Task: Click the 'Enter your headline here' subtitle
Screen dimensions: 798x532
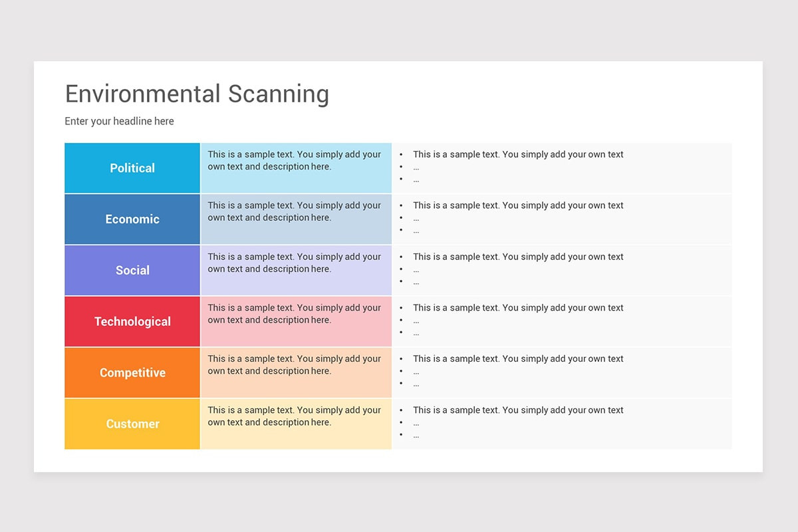Action: coord(120,121)
